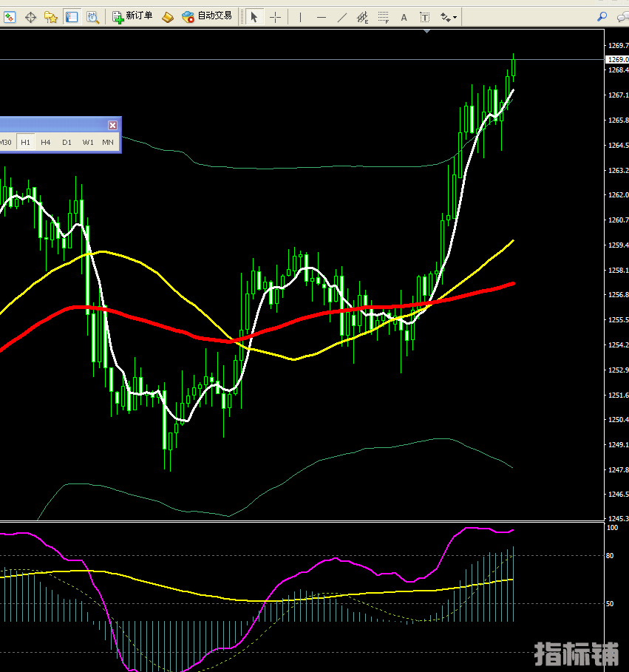Select the arrow Cursor tool
The height and width of the screenshot is (672, 629).
click(x=254, y=16)
